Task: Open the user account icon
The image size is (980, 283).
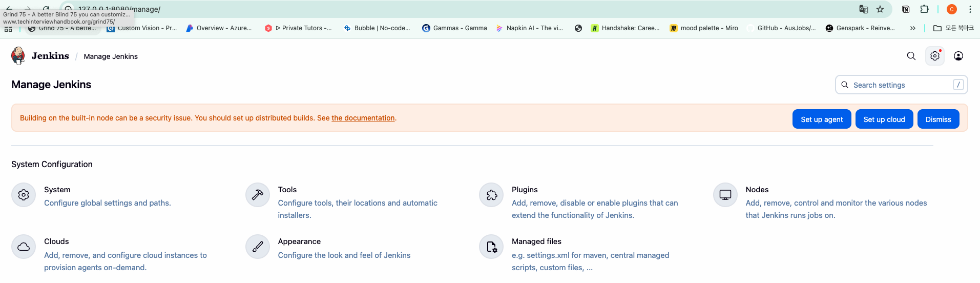Action: coord(958,56)
